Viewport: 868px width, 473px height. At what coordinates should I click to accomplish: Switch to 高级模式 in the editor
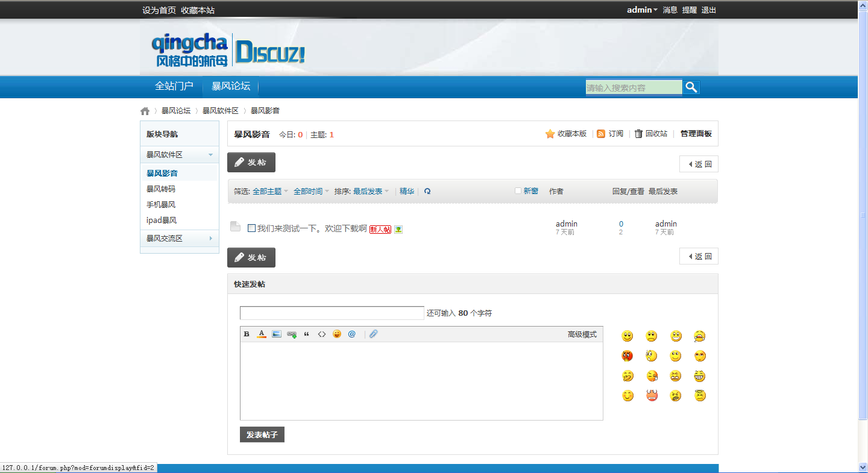point(582,334)
